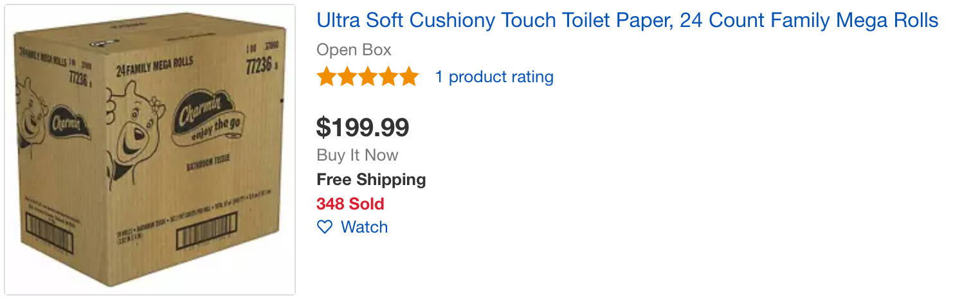Screen dimensions: 980x302
Task: Click the third orange rating star
Action: click(x=368, y=77)
